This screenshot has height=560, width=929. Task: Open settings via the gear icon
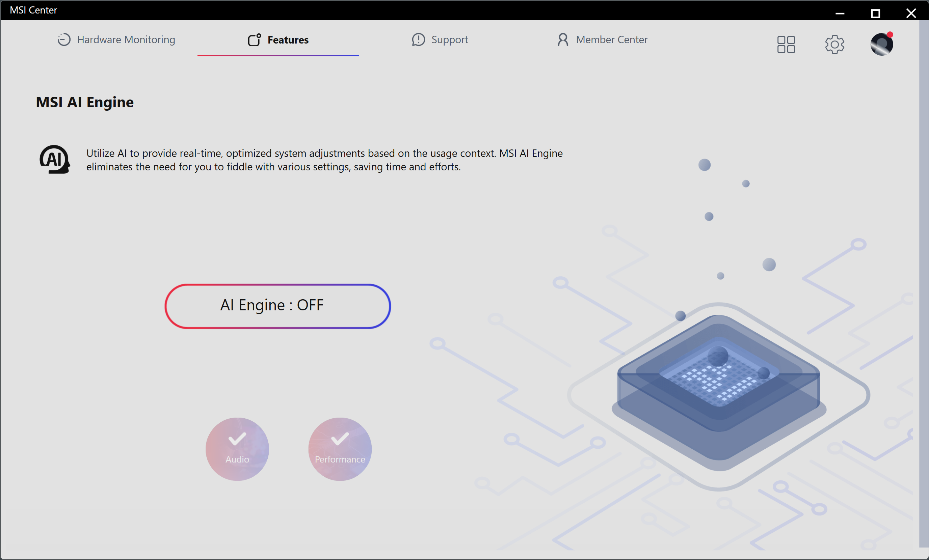point(834,45)
